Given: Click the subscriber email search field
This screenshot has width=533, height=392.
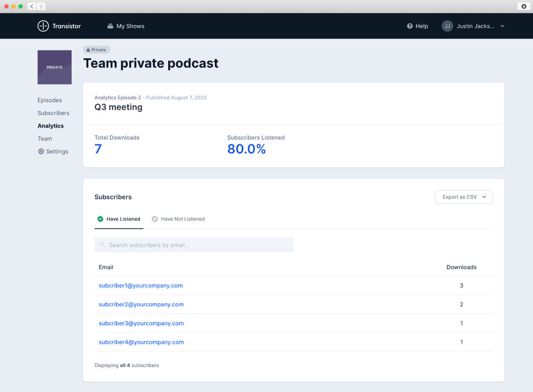Looking at the screenshot, I should 194,245.
